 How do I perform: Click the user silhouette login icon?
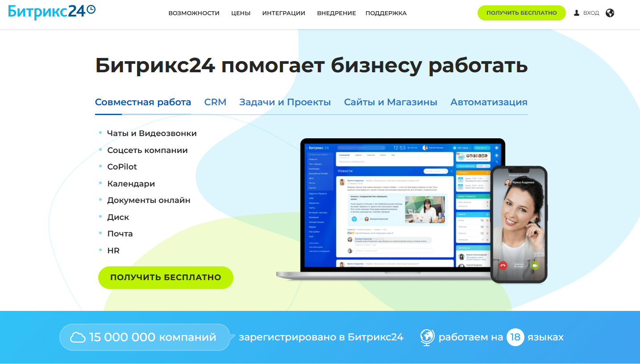(x=577, y=13)
